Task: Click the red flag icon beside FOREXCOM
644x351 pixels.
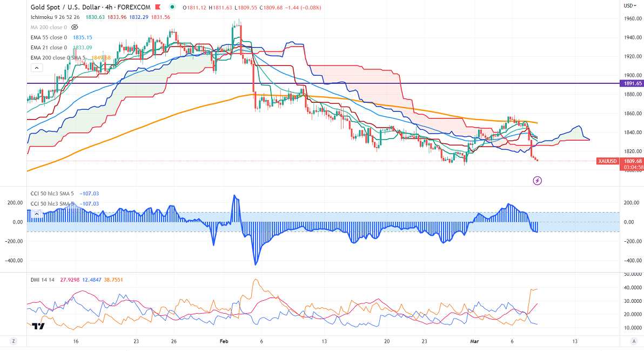Action: click(x=158, y=8)
